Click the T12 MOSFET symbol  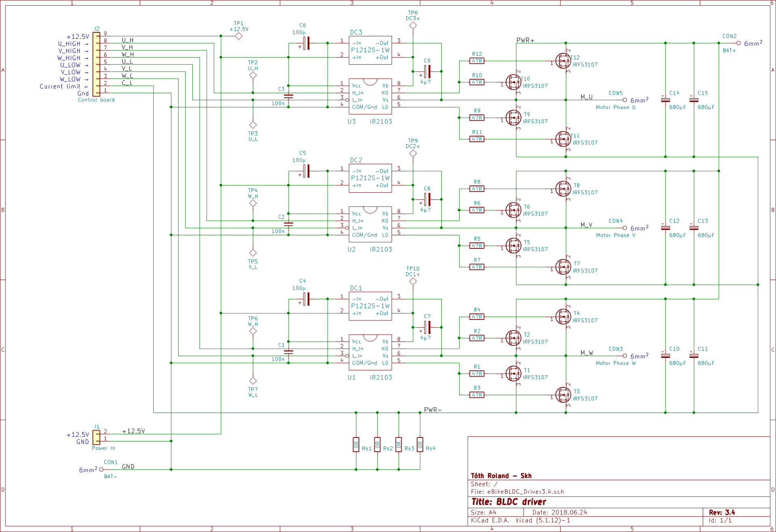pos(563,61)
